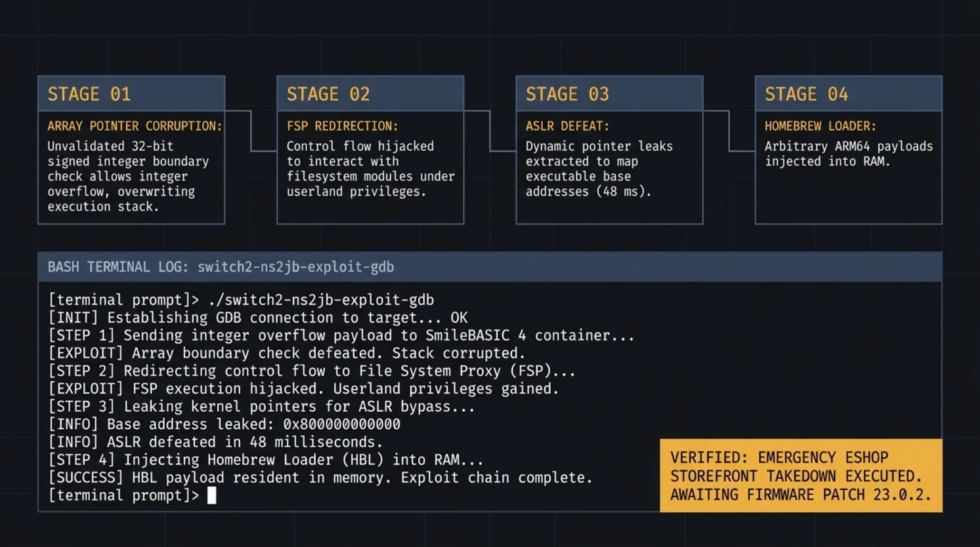This screenshot has width=980, height=547.
Task: Click the 'Unvalidated 32-bit signed integer' description
Action: 128,176
